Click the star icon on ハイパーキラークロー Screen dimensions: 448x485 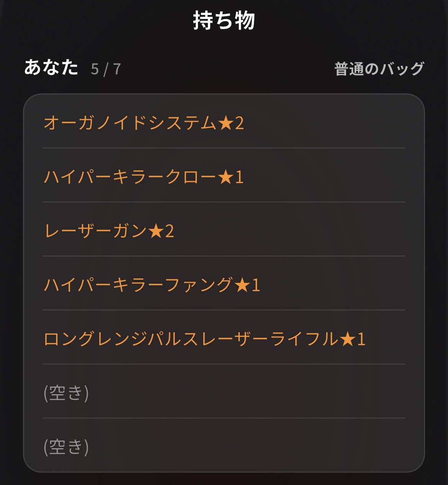point(226,177)
